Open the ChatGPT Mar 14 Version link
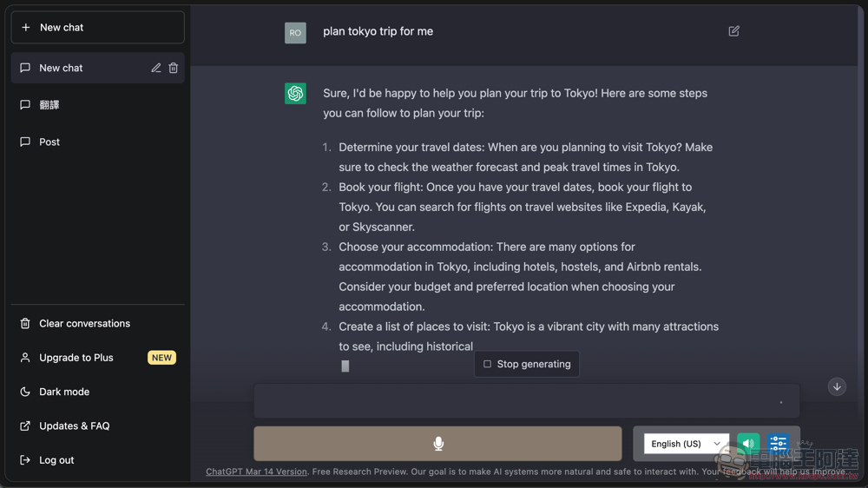 click(x=256, y=472)
